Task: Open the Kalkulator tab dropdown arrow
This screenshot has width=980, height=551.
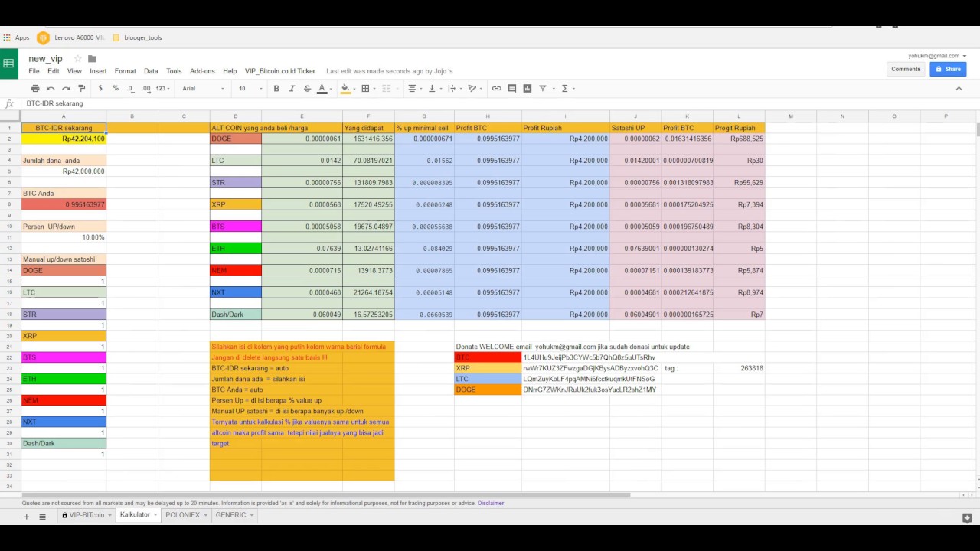Action: 156,516
